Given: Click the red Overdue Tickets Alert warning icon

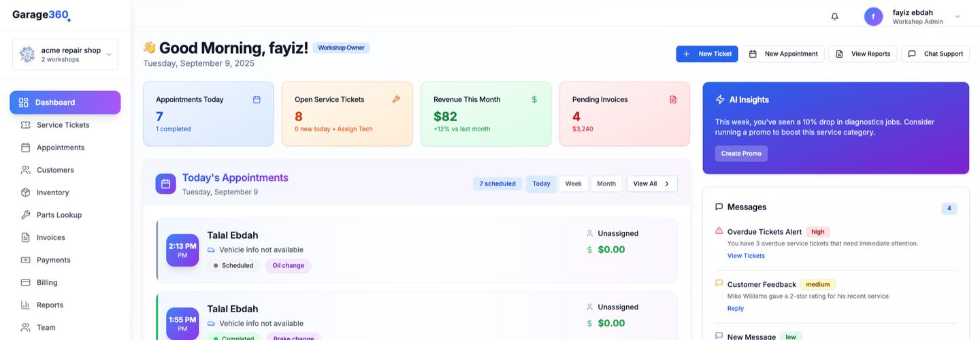Looking at the screenshot, I should tap(719, 231).
